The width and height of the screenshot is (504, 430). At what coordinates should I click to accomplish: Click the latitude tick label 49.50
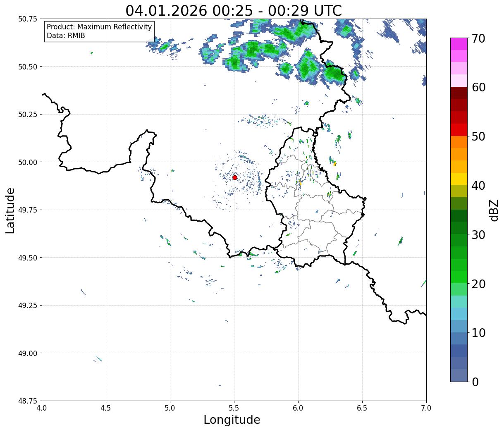(27, 258)
